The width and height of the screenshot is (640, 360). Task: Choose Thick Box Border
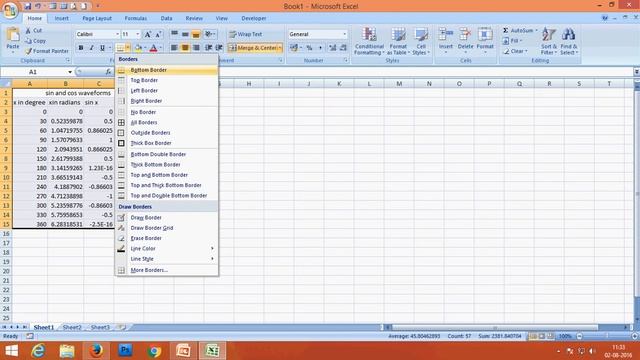pyautogui.click(x=167, y=143)
